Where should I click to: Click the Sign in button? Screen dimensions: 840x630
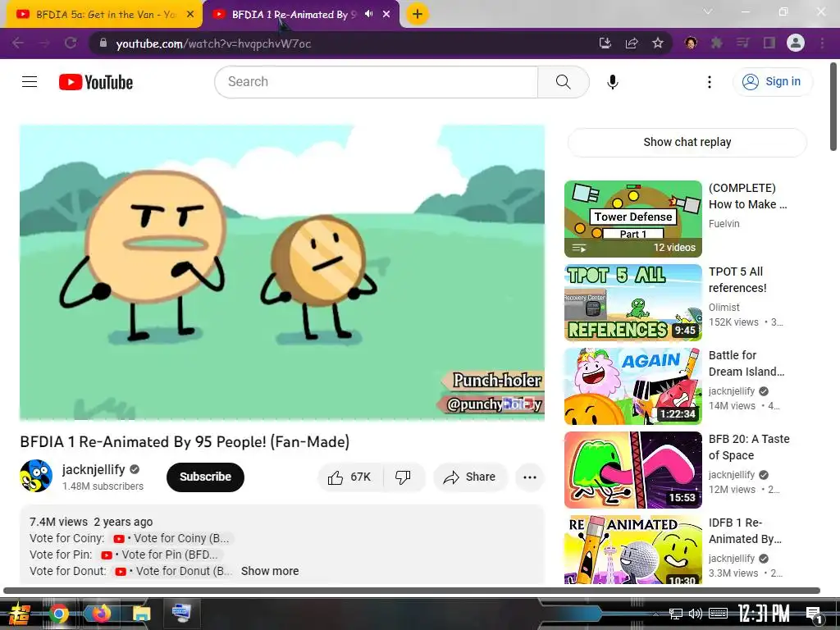click(x=772, y=81)
